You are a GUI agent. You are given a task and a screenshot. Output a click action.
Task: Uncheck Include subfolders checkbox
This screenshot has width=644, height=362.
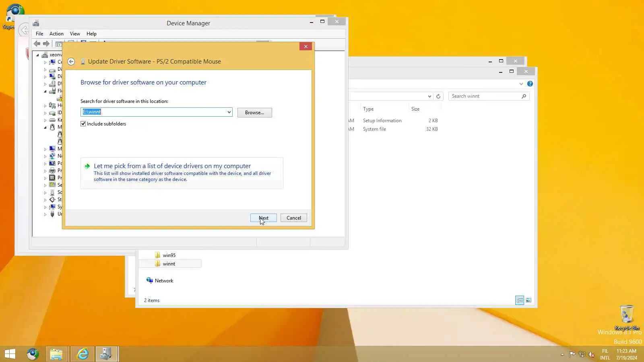(83, 124)
